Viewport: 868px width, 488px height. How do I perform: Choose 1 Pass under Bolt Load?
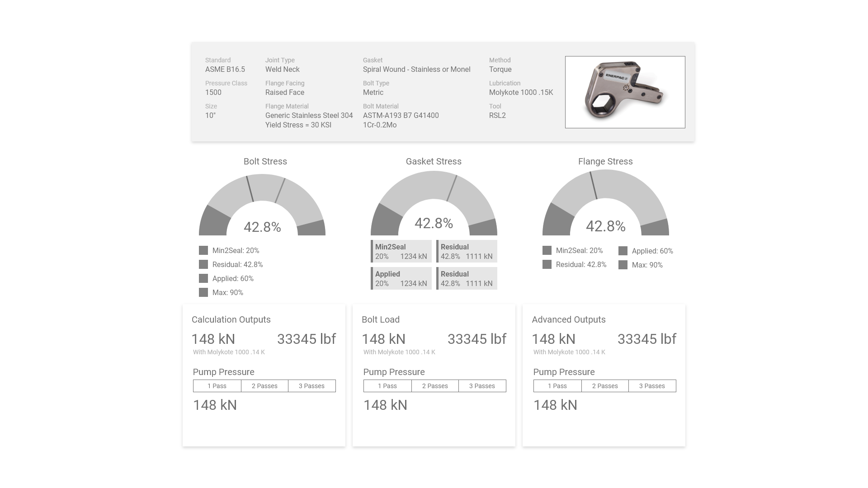tap(387, 386)
